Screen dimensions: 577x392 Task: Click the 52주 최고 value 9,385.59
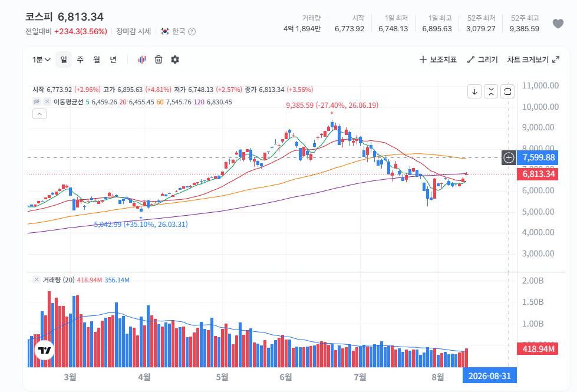[x=525, y=29]
